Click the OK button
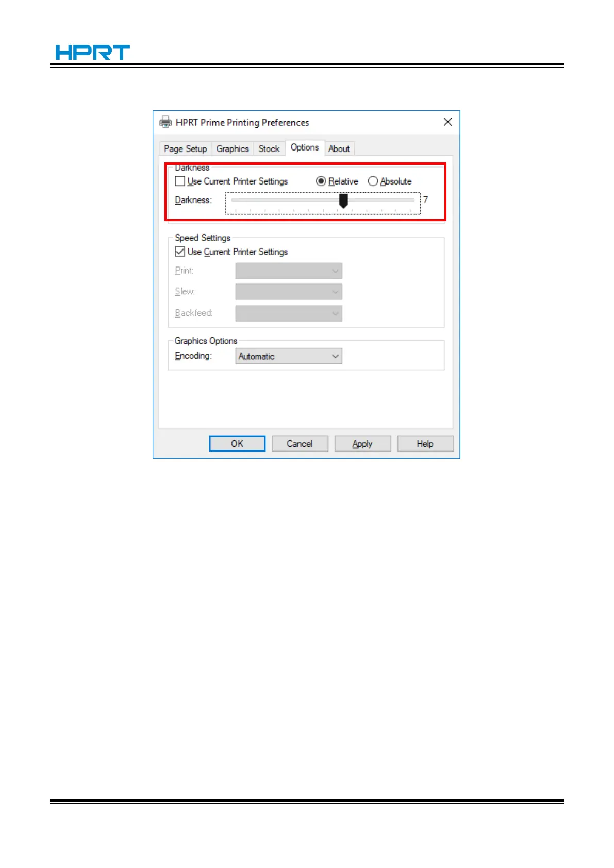The image size is (614, 868). 237,443
